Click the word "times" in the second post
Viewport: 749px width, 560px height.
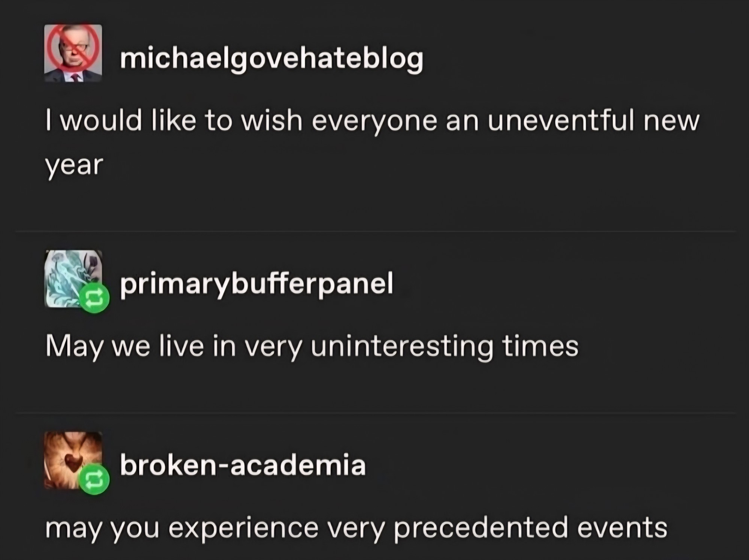(x=540, y=346)
